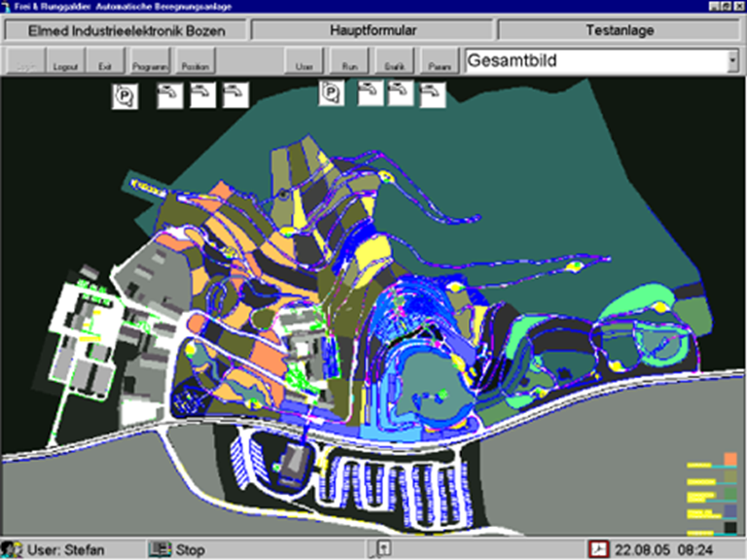The width and height of the screenshot is (747, 560).
Task: Click the blue legend color swatch
Action: [730, 511]
